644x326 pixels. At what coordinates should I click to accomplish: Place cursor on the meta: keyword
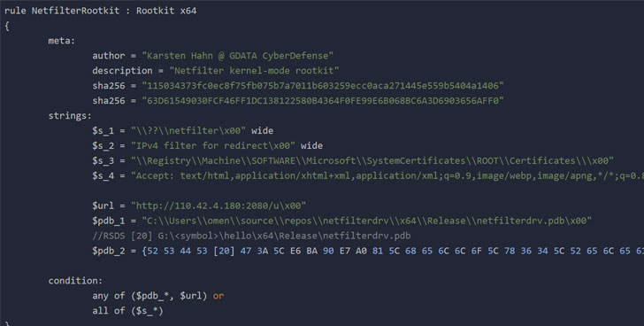pyautogui.click(x=62, y=41)
